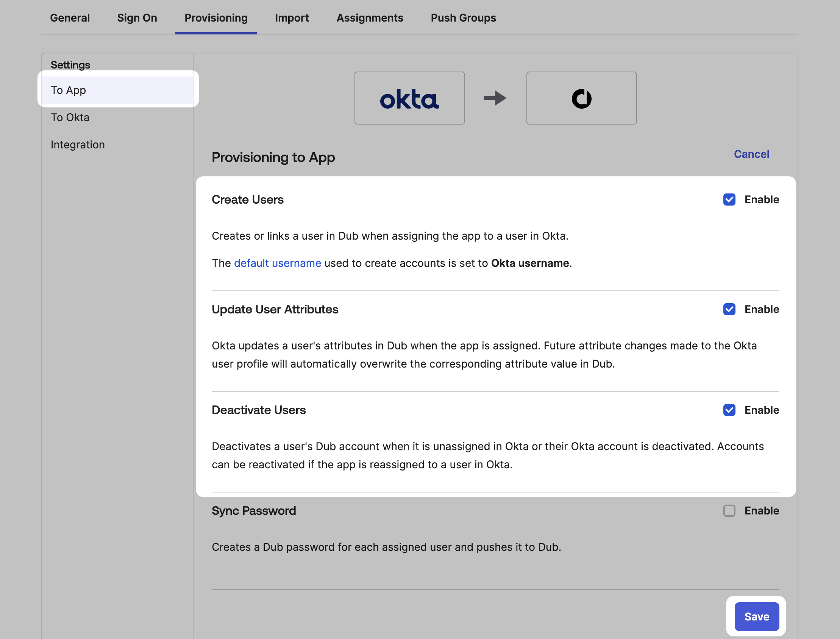Switch to the Sign On tab

click(137, 18)
